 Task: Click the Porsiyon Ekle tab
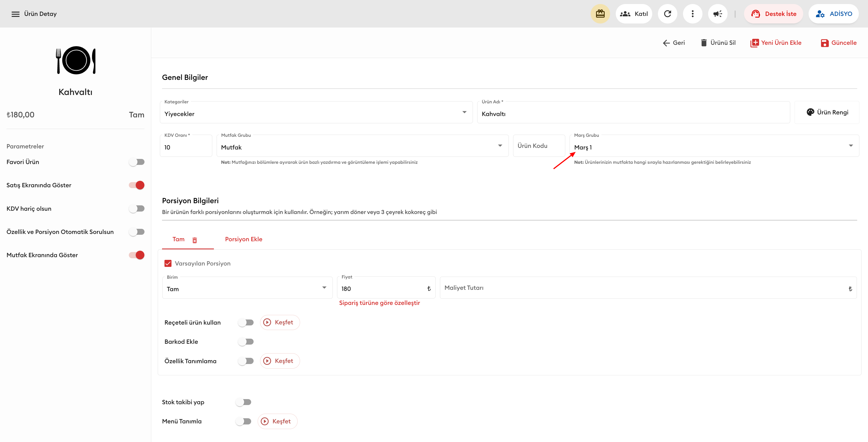pos(244,239)
